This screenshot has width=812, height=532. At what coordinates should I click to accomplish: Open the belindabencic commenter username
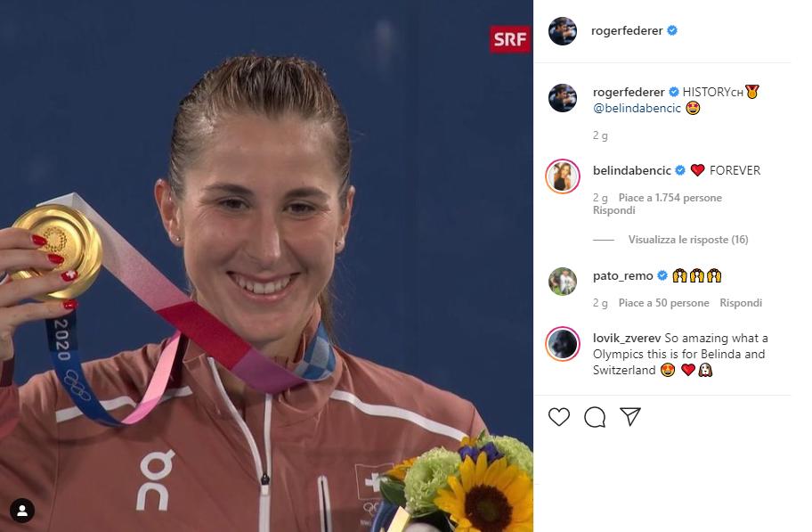coord(632,170)
